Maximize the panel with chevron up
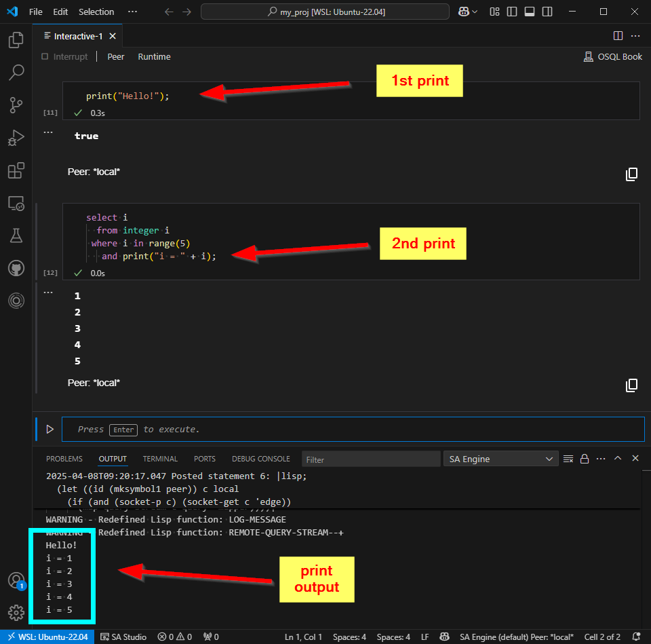The width and height of the screenshot is (651, 644). [618, 458]
